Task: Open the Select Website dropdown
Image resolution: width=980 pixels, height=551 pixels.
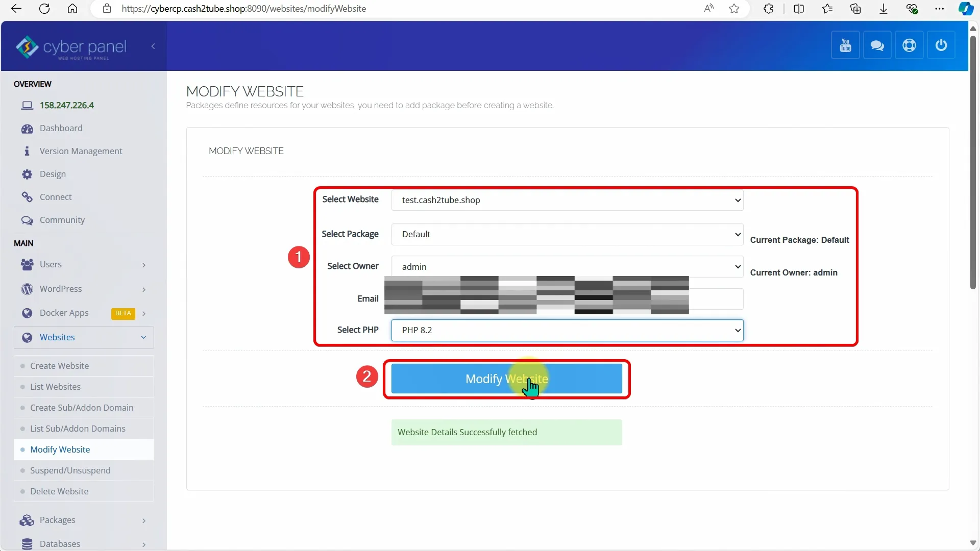Action: pyautogui.click(x=567, y=200)
